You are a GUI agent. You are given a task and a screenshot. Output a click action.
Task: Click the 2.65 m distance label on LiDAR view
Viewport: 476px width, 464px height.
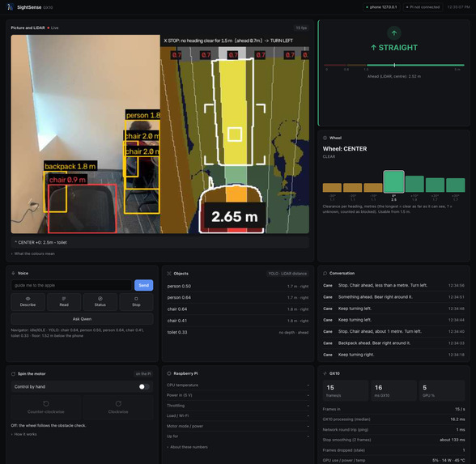tap(235, 216)
